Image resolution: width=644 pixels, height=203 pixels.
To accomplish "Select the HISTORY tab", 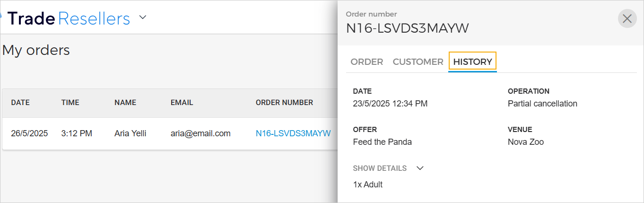I will (472, 62).
